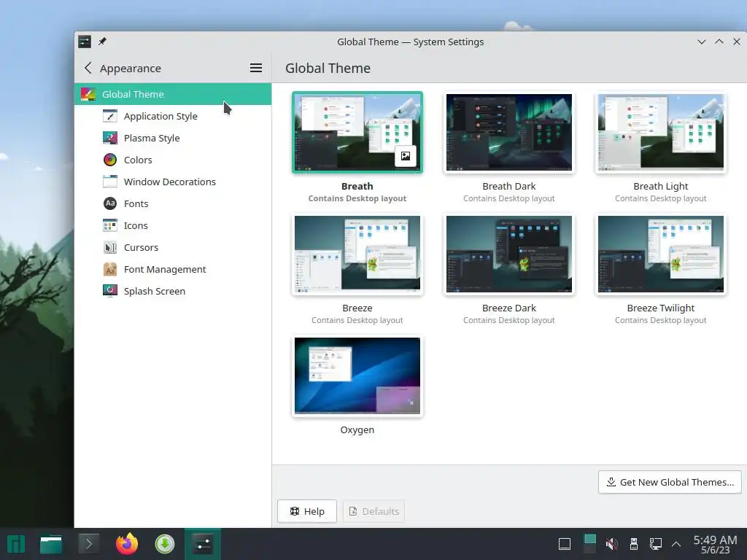Select Plasma Style in sidebar
This screenshot has height=560, width=747.
click(173, 138)
